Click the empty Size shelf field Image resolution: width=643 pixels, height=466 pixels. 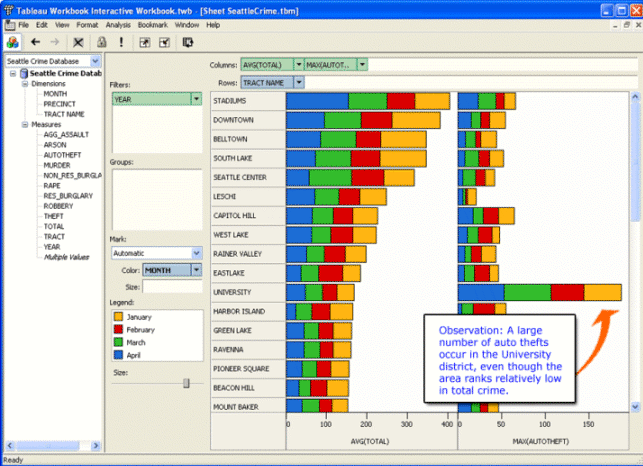pos(172,287)
